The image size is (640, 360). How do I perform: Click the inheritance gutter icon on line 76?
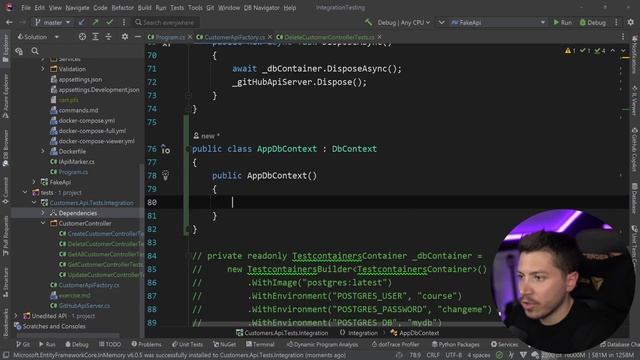[165, 149]
